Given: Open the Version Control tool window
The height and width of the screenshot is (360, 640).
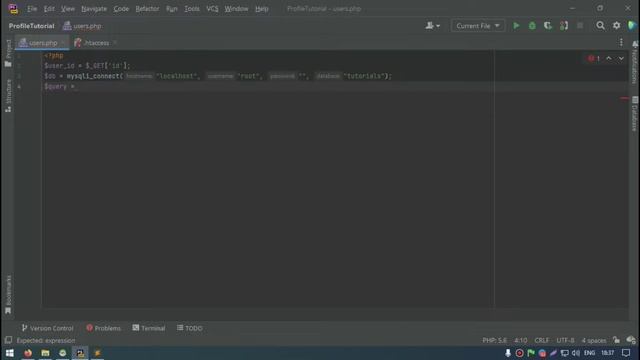Looking at the screenshot, I should (x=47, y=328).
